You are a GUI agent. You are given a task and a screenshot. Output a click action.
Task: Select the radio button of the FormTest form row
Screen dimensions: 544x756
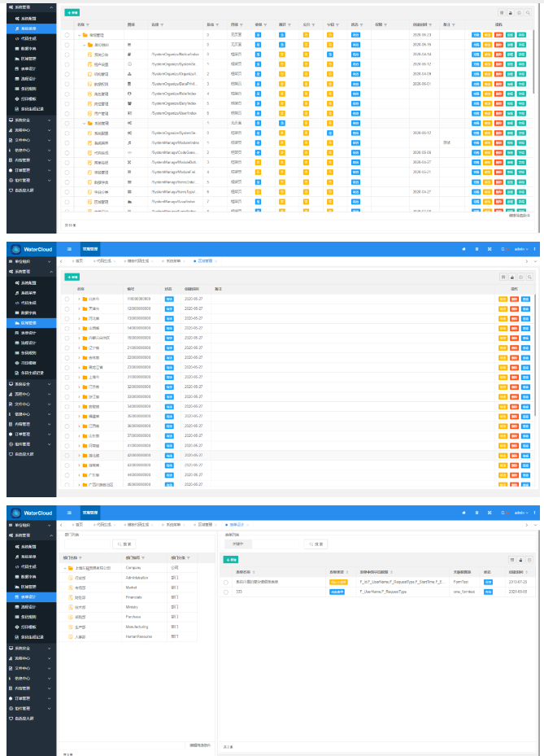[226, 583]
